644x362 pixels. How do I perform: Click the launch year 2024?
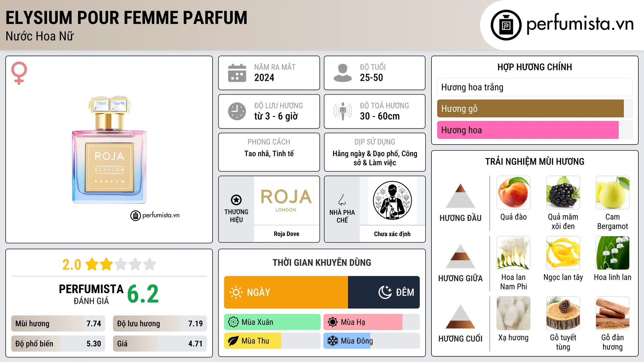pos(264,78)
